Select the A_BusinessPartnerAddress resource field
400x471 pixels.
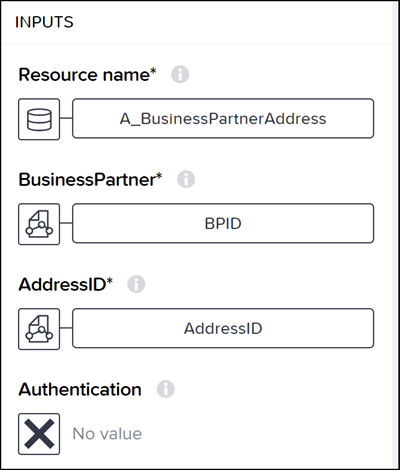coord(223,118)
